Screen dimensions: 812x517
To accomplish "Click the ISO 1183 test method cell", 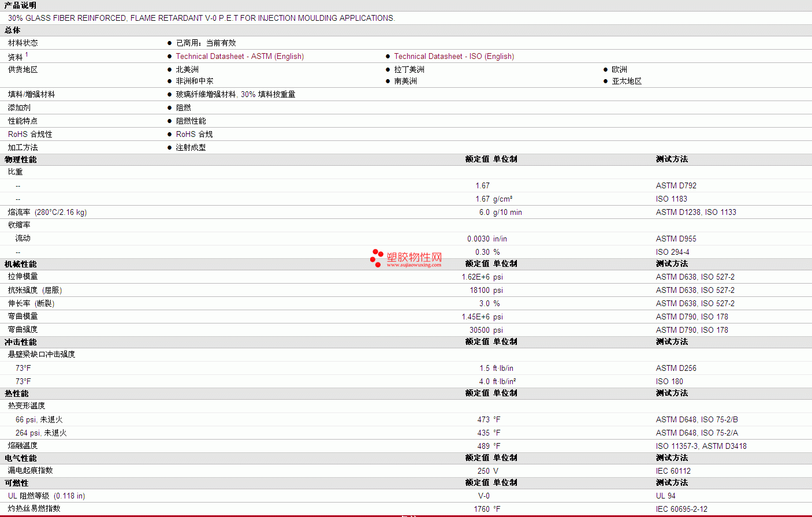I will [672, 199].
